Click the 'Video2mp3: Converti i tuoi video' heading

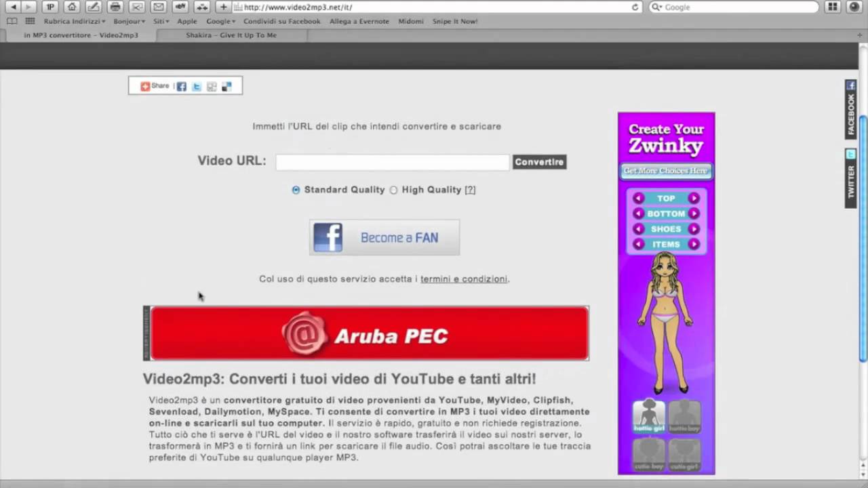coord(339,379)
